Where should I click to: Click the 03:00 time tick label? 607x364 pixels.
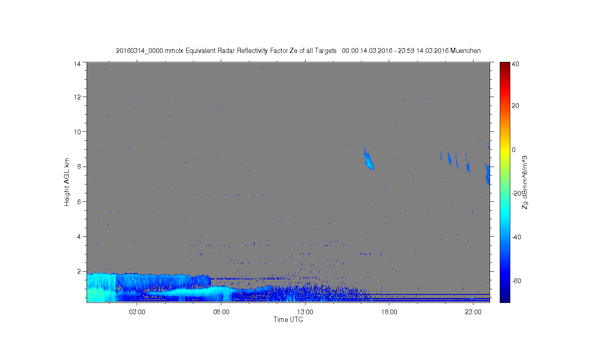click(137, 312)
